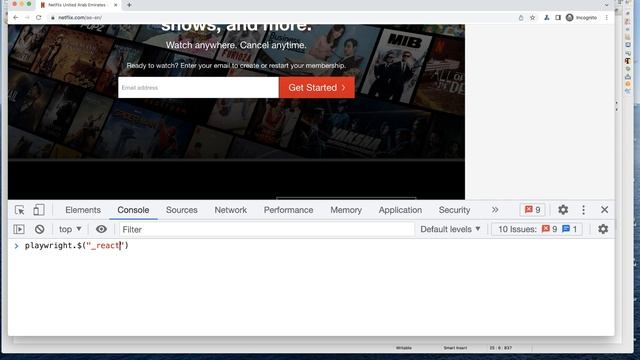This screenshot has width=640, height=360.
Task: Open the Chrome three-dot menu
Action: (x=607, y=18)
